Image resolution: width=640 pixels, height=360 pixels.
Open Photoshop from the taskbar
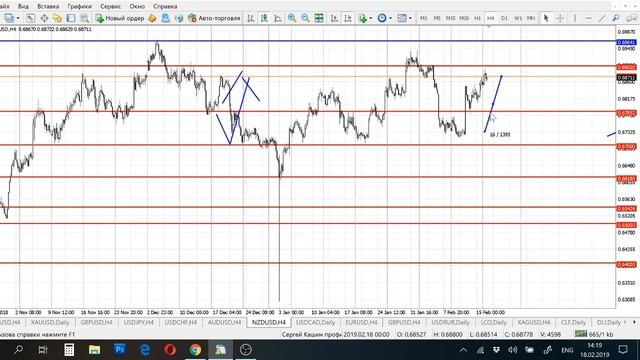click(x=120, y=350)
